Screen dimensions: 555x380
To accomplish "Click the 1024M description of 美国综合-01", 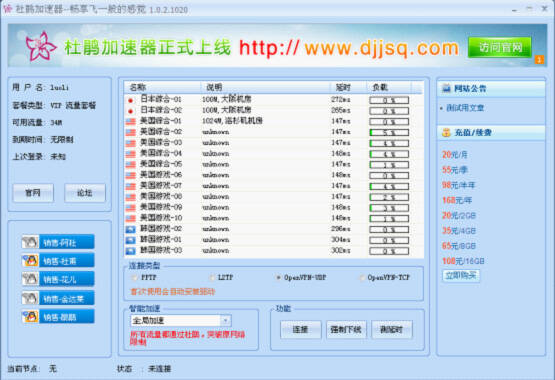I will pos(232,121).
